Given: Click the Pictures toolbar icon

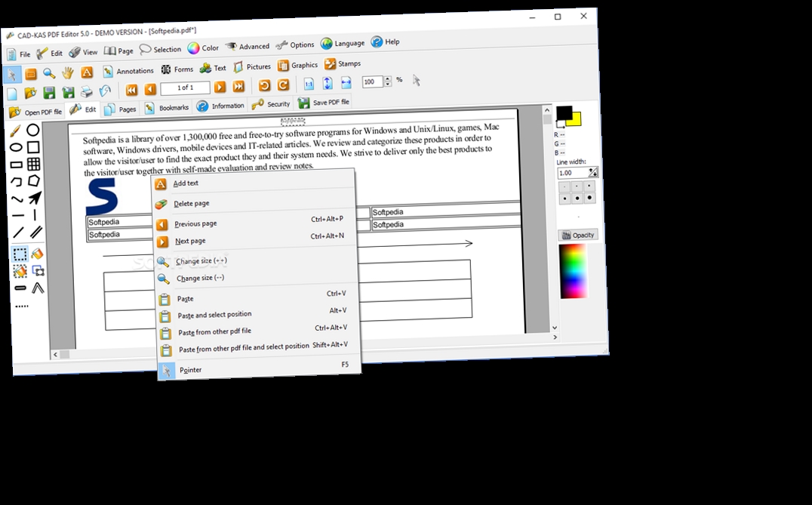Looking at the screenshot, I should pyautogui.click(x=238, y=66).
